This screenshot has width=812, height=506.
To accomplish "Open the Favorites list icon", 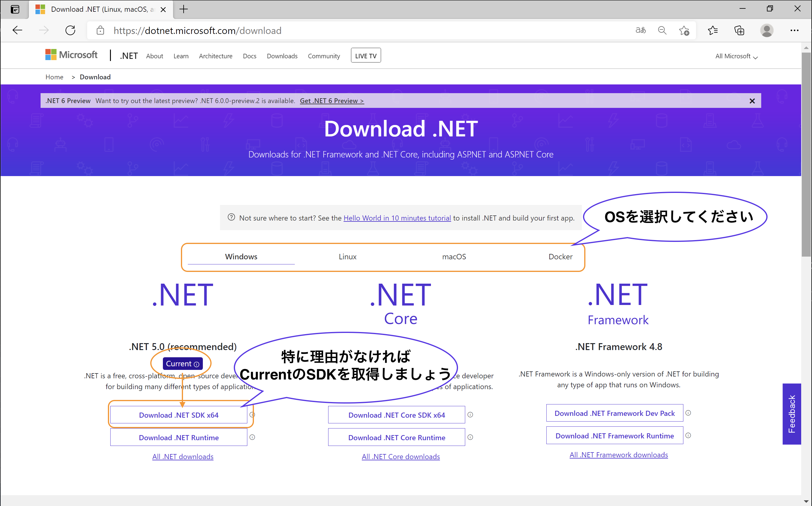I will click(x=713, y=30).
